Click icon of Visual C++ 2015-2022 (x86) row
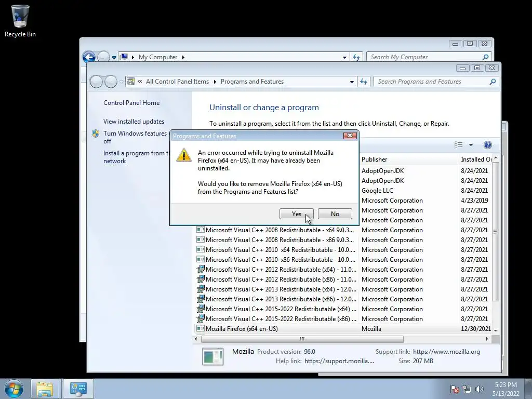The image size is (532, 399). click(201, 318)
